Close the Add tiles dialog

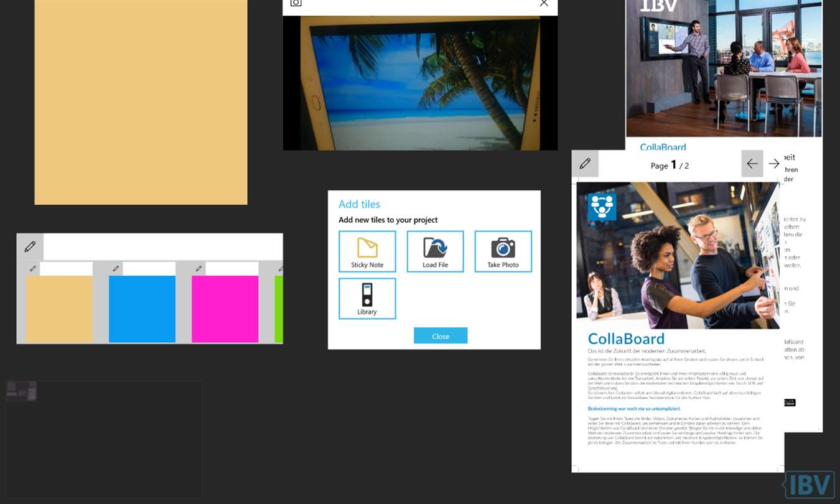(x=441, y=336)
